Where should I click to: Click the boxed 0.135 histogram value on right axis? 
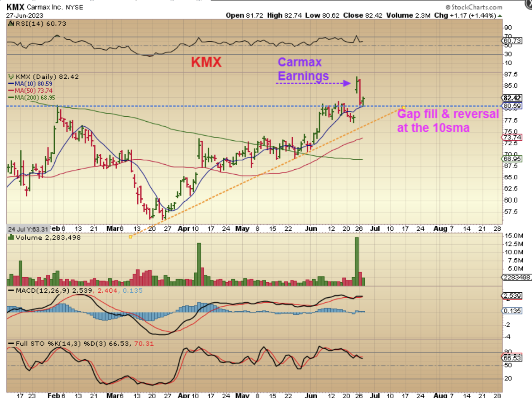512,311
